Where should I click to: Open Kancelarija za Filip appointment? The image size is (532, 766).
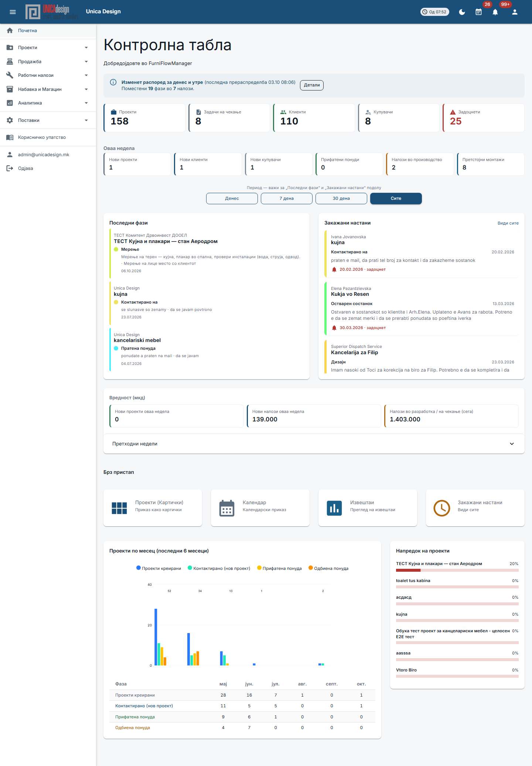point(422,357)
